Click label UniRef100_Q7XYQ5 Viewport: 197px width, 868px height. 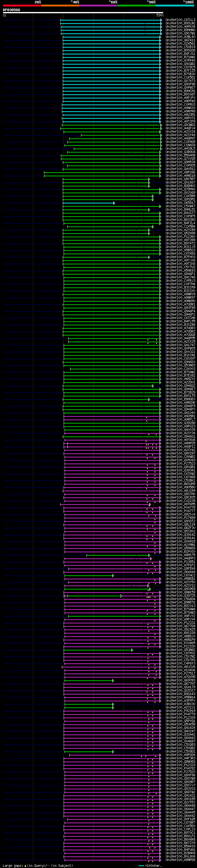pos(180,159)
